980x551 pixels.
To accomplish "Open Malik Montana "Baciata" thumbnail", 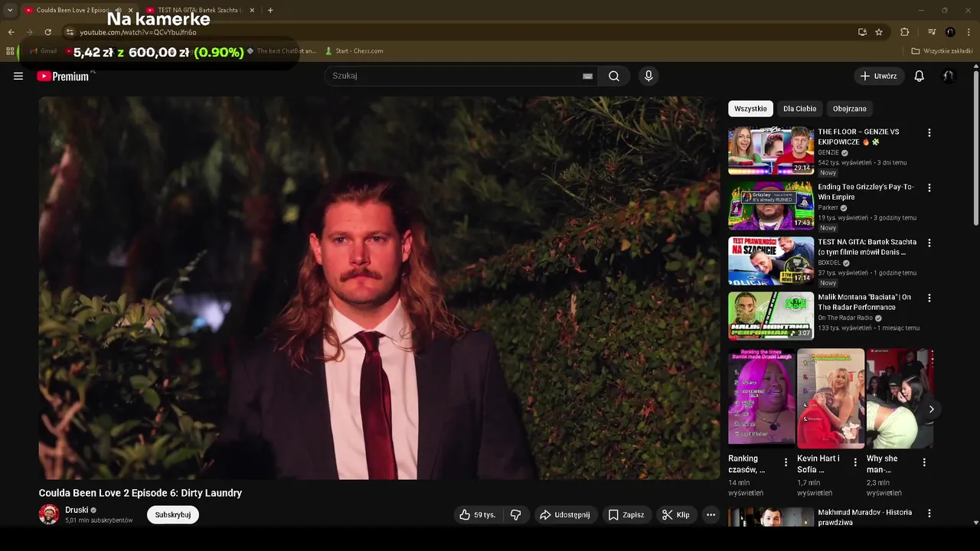I will (x=771, y=316).
